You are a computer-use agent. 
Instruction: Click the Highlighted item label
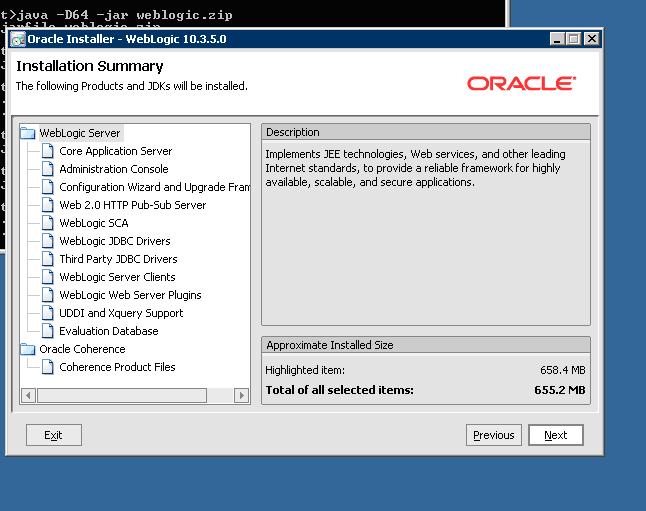click(305, 370)
